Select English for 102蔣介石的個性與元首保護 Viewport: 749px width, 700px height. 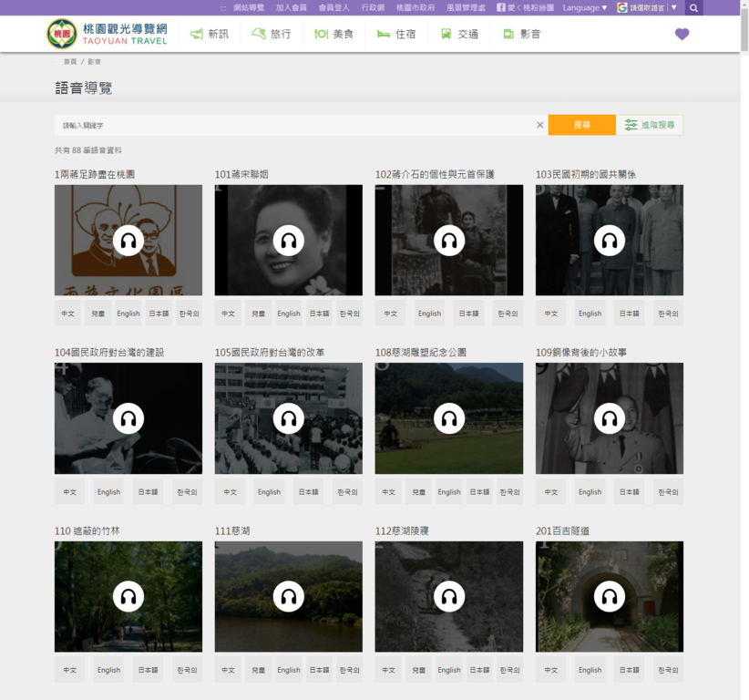pos(429,314)
